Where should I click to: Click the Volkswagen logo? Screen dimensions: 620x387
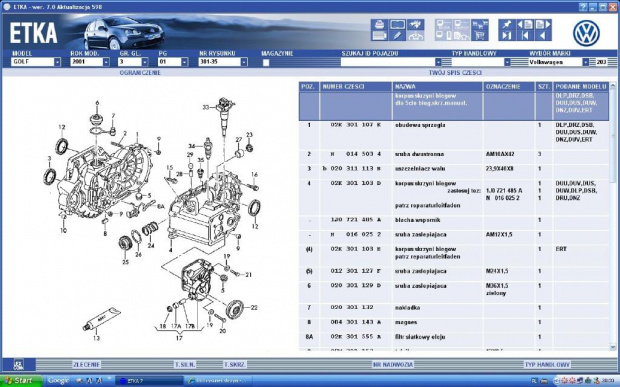[586, 33]
